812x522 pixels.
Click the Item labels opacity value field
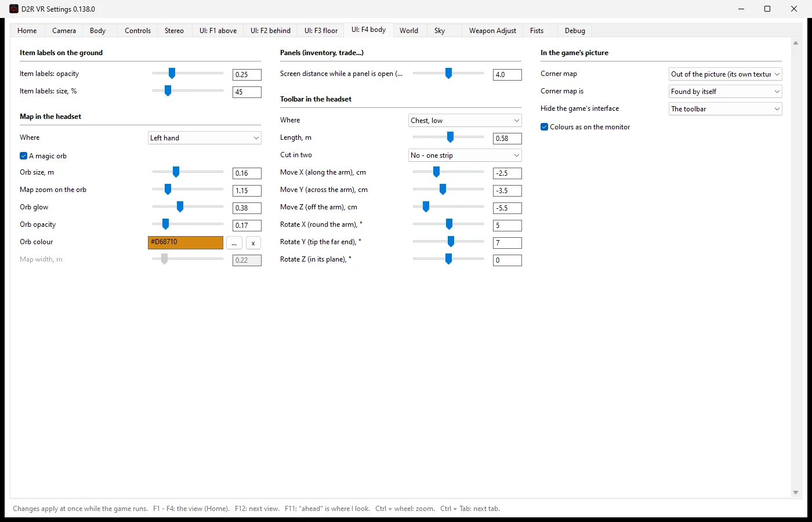247,75
